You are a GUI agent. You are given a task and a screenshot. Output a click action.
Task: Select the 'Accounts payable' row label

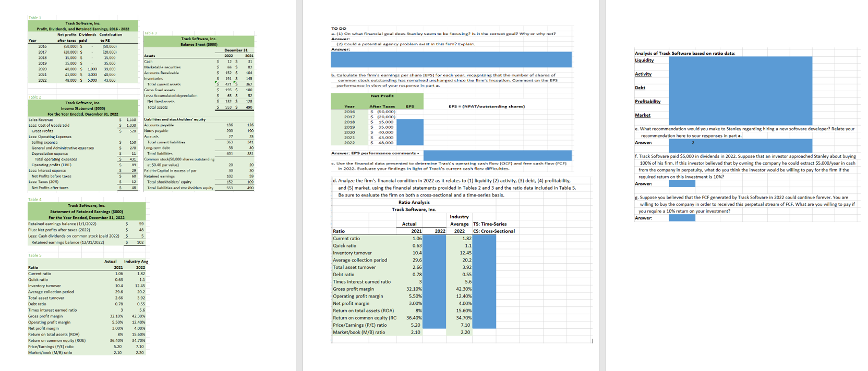click(159, 125)
